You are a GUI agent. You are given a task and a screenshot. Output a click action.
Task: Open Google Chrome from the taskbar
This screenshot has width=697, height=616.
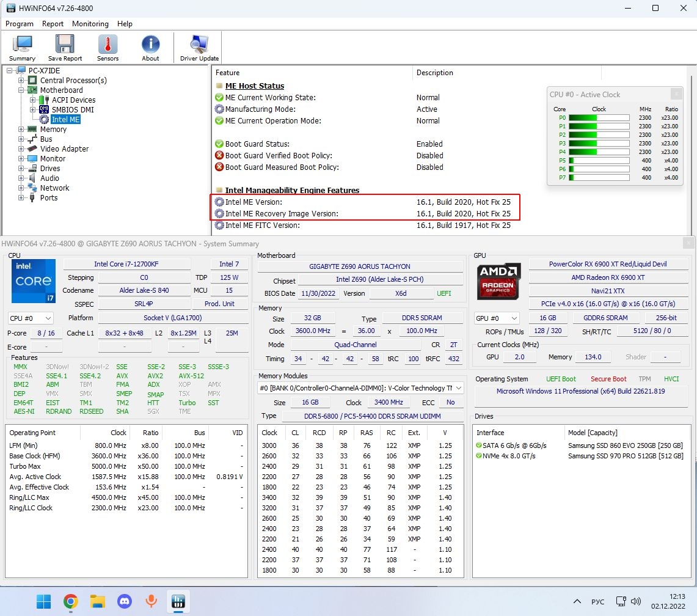[70, 601]
